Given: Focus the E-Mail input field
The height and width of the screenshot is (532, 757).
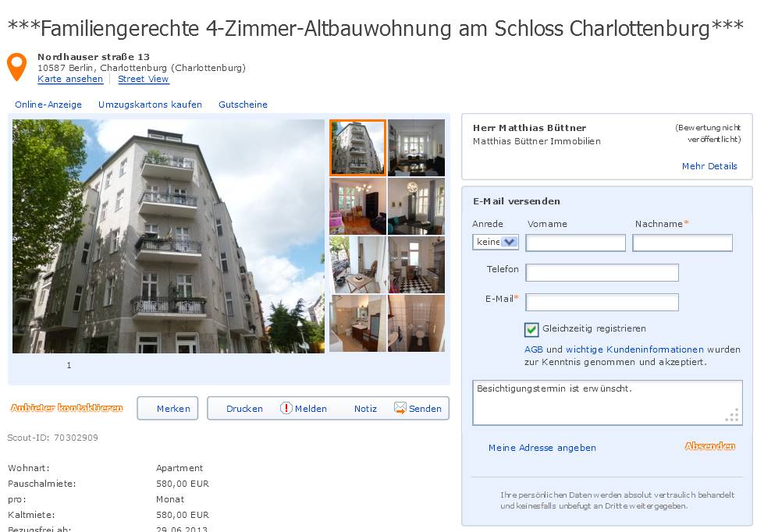Looking at the screenshot, I should tap(602, 302).
